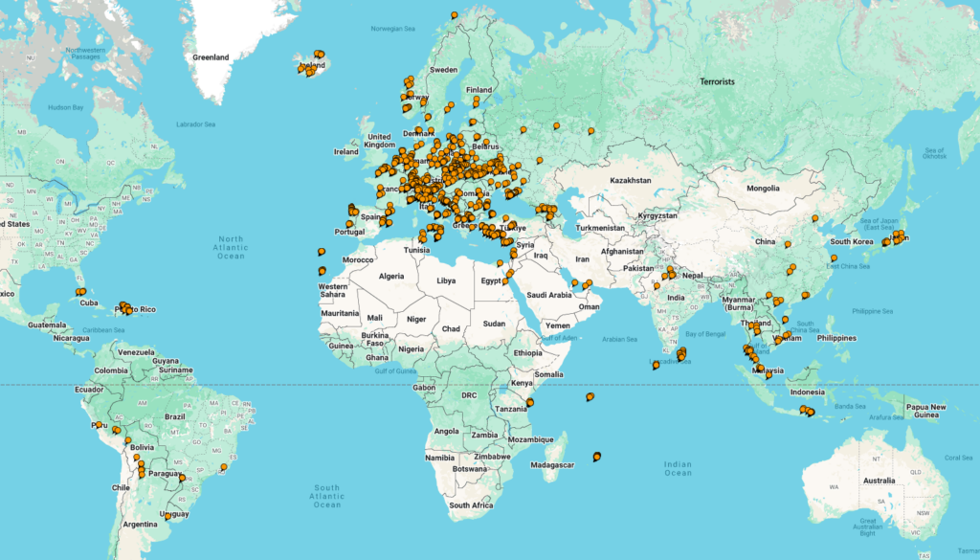
Task: Open the easternmost marker in Russia
Action: click(x=590, y=129)
